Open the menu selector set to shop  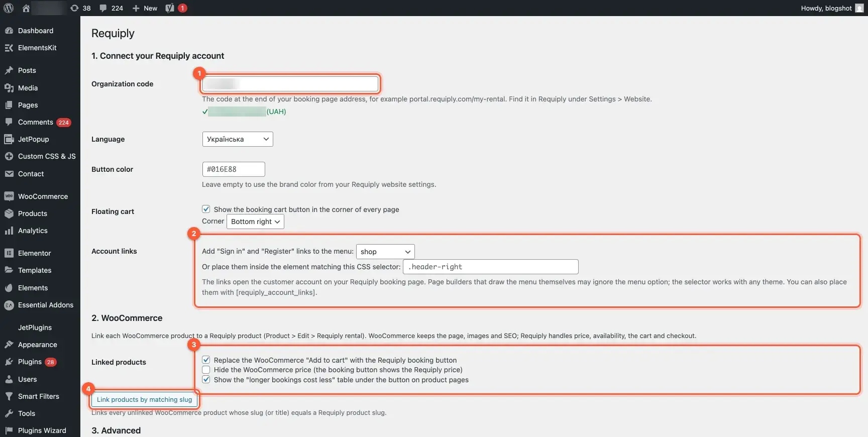385,252
